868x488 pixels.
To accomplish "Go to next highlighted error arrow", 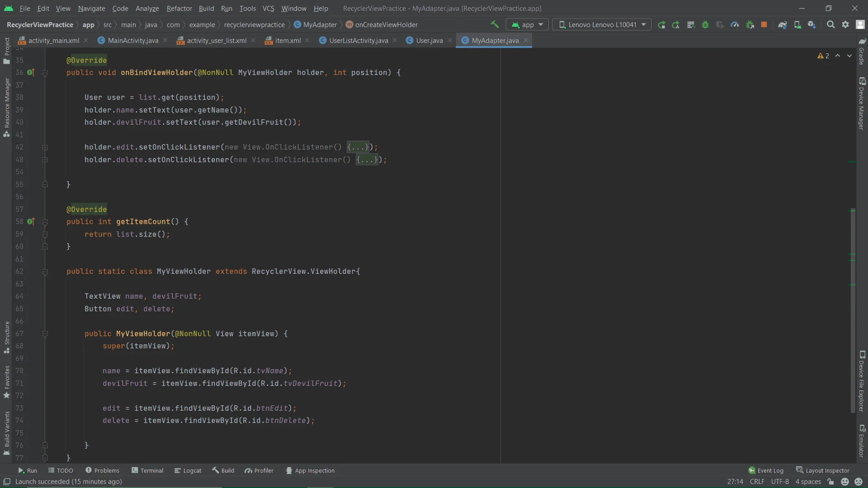I will coord(849,56).
